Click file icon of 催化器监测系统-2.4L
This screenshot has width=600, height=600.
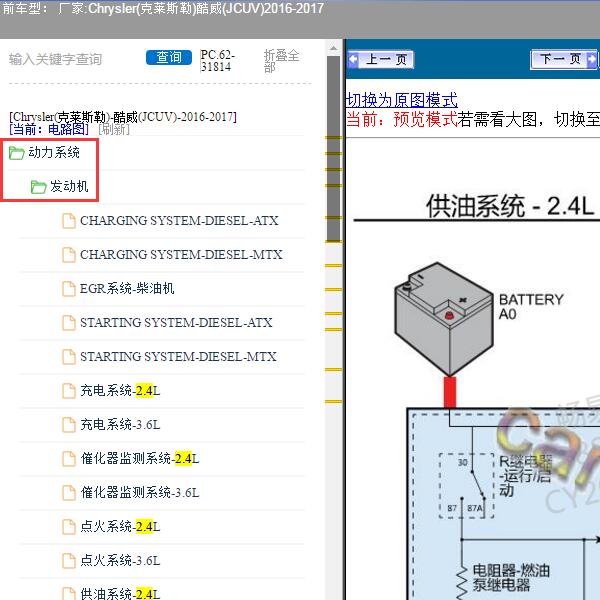pos(69,459)
